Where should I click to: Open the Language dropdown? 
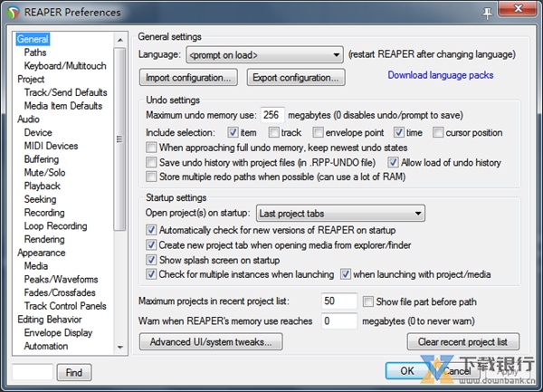click(x=264, y=54)
